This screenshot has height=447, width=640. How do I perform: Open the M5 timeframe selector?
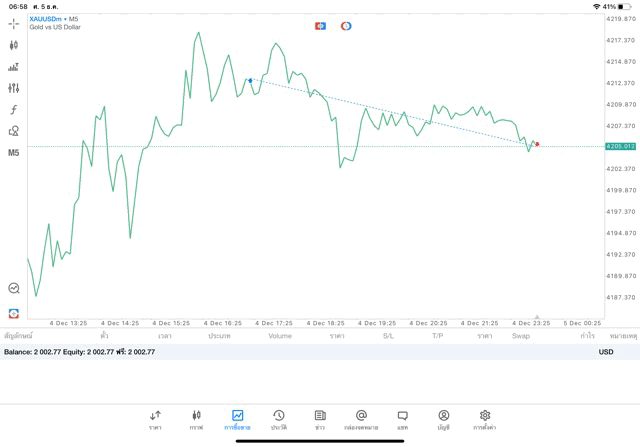coord(14,153)
